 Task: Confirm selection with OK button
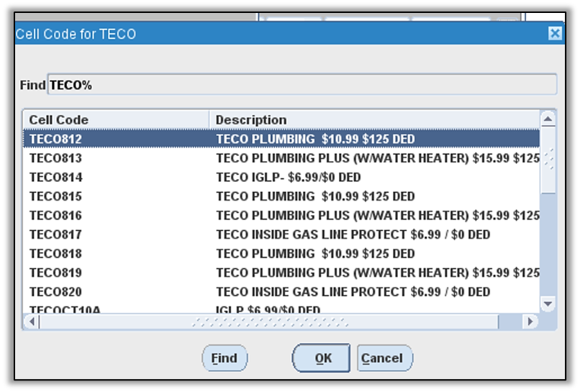(321, 358)
